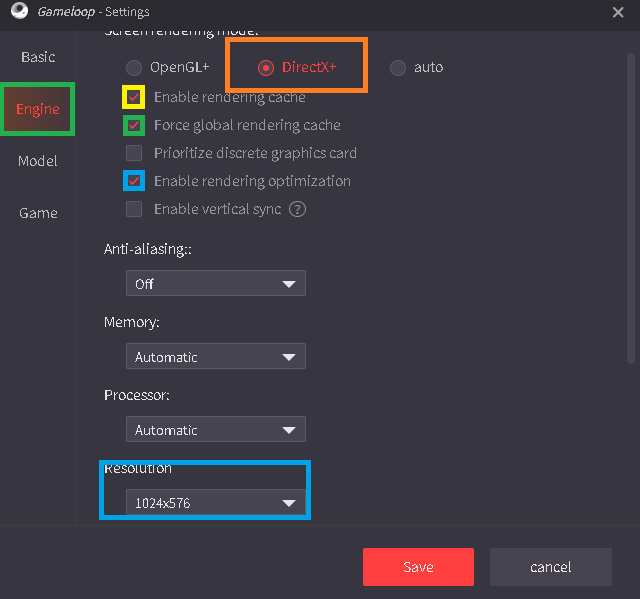The height and width of the screenshot is (599, 640).
Task: Check Prioritize discrete graphics card
Action: 134,153
